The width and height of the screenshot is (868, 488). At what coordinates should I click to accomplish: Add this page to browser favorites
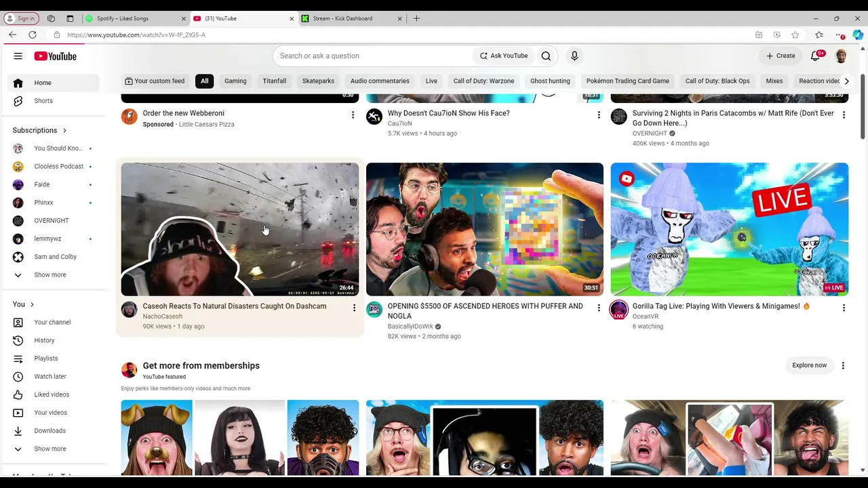[795, 35]
